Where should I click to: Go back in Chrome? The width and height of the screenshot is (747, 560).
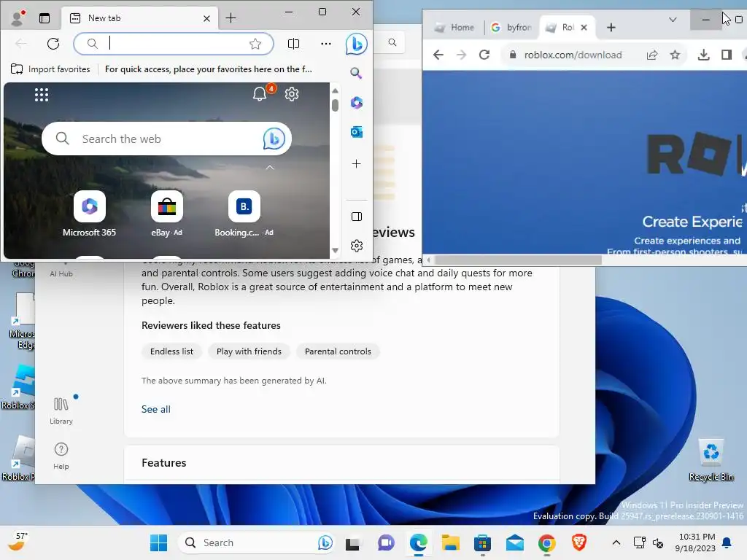coord(438,55)
